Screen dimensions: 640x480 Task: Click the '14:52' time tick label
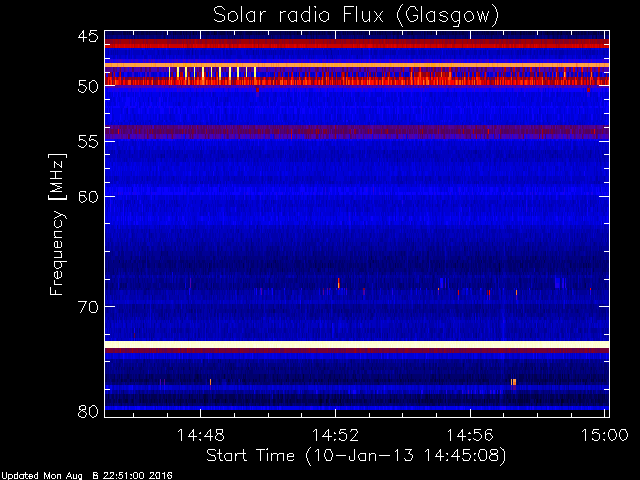[335, 435]
